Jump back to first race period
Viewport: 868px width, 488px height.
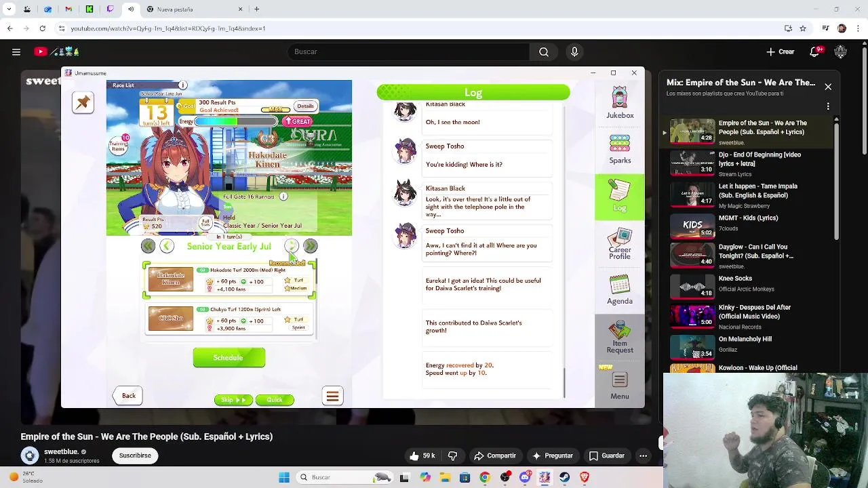point(148,246)
